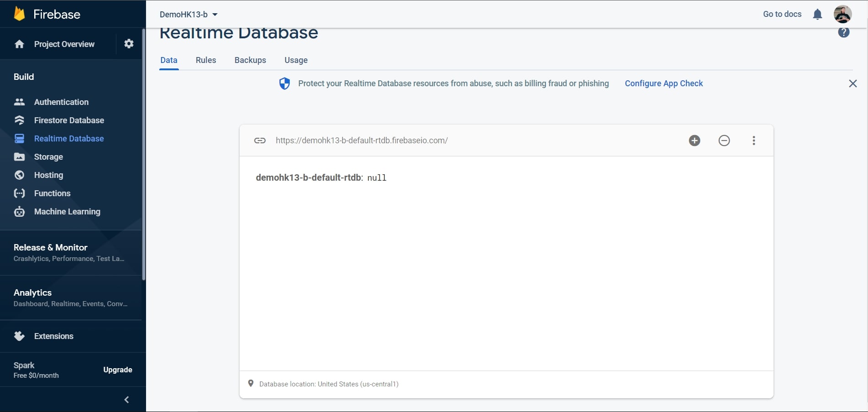
Task: Switch to the Rules tab
Action: point(205,60)
